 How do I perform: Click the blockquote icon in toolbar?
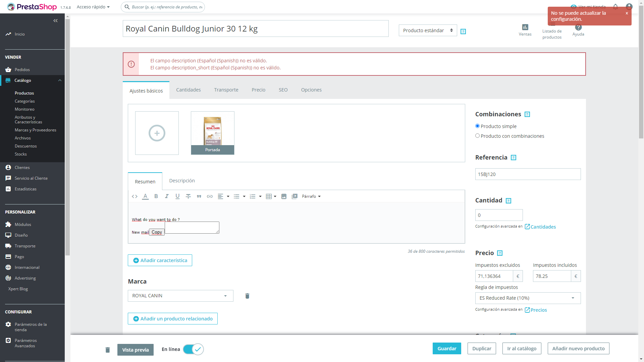199,196
